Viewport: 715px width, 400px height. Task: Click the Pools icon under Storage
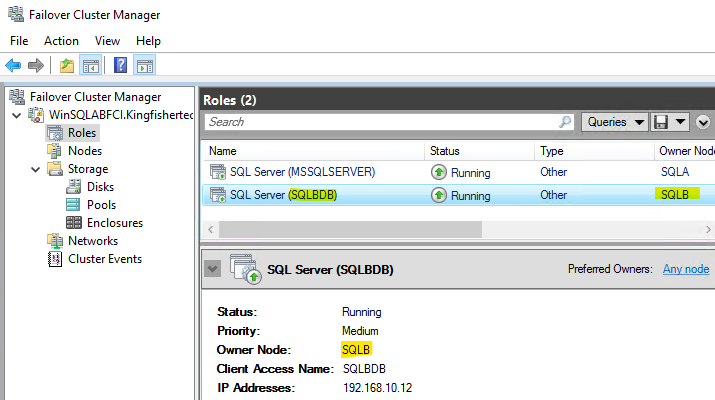point(73,205)
